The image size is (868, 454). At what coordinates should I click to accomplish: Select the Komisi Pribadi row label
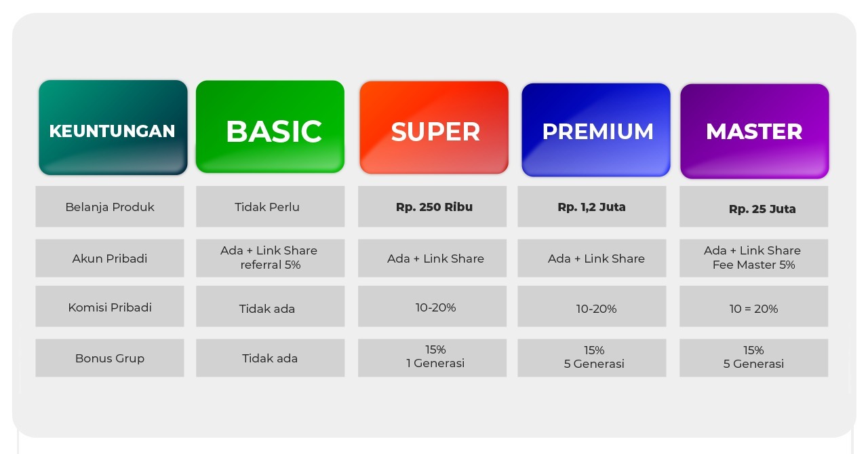coord(110,307)
